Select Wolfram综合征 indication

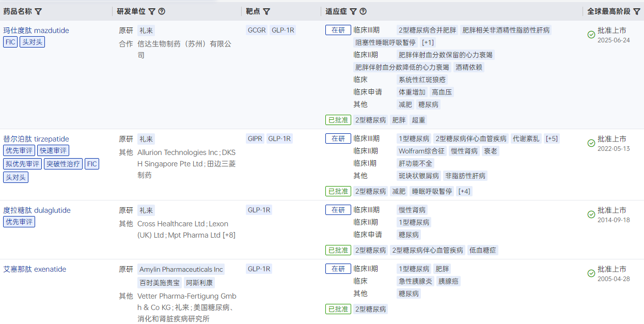[421, 151]
